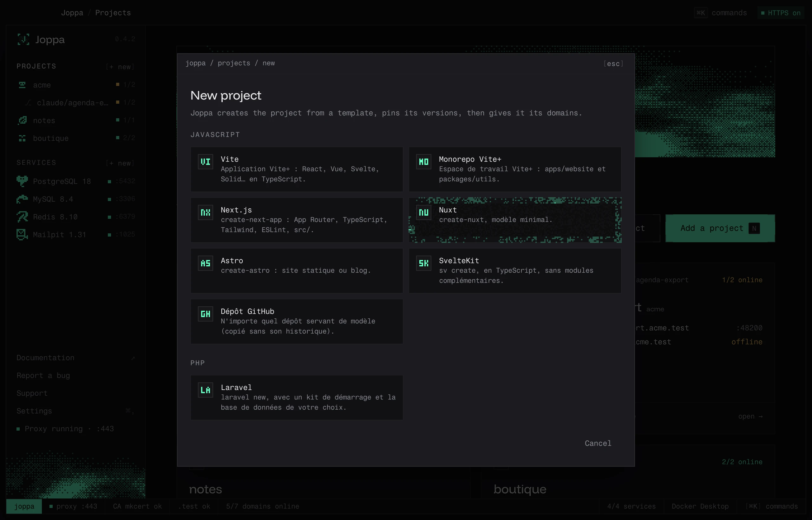Click the notes project icon in sidebar
The image size is (812, 520).
(22, 120)
